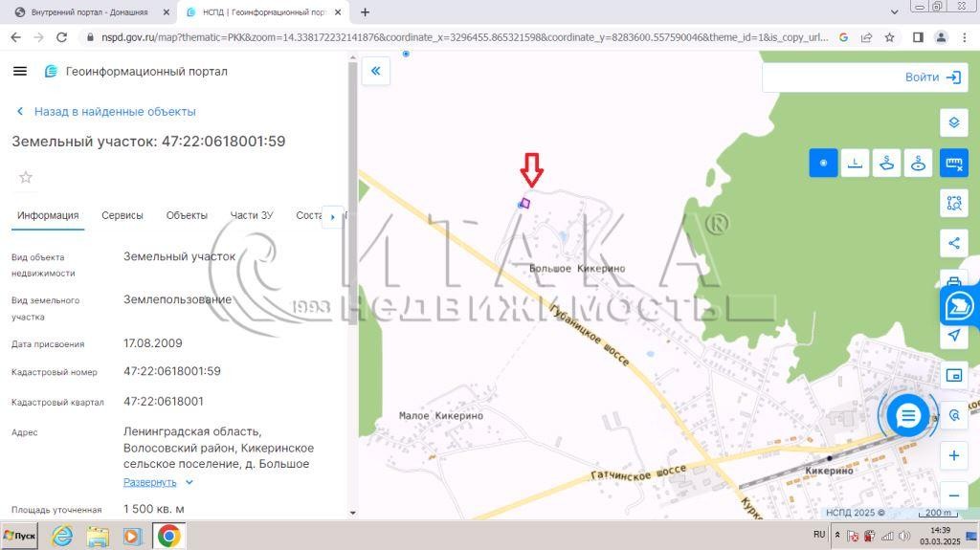Click the side panel scrollbar thumb
980x550 pixels.
[x=352, y=194]
